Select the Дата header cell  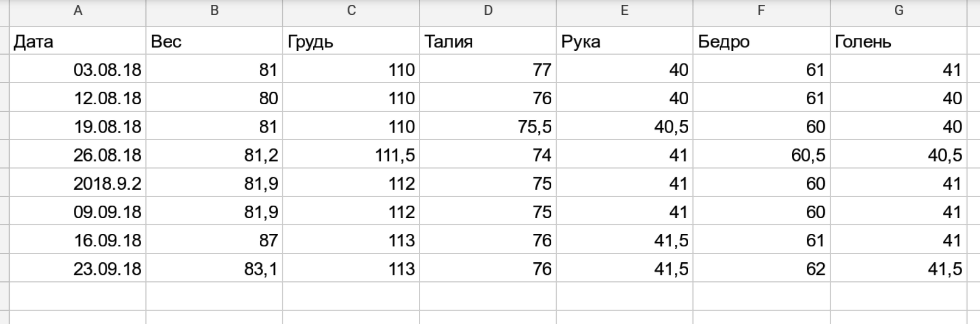[x=78, y=41]
